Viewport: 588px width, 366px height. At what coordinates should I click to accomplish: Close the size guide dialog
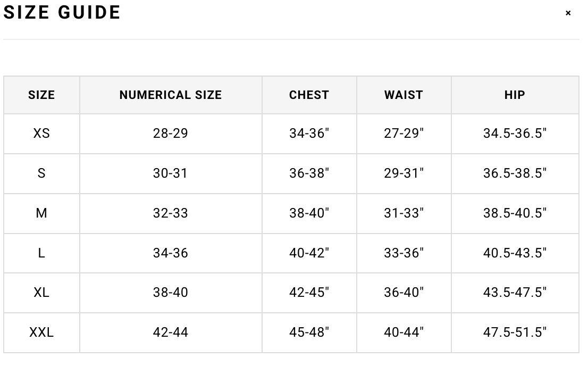[568, 13]
